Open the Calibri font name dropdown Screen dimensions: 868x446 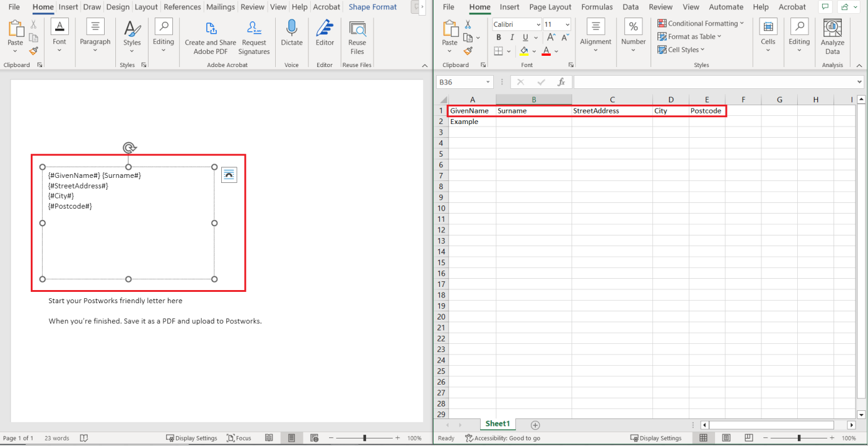(x=537, y=24)
